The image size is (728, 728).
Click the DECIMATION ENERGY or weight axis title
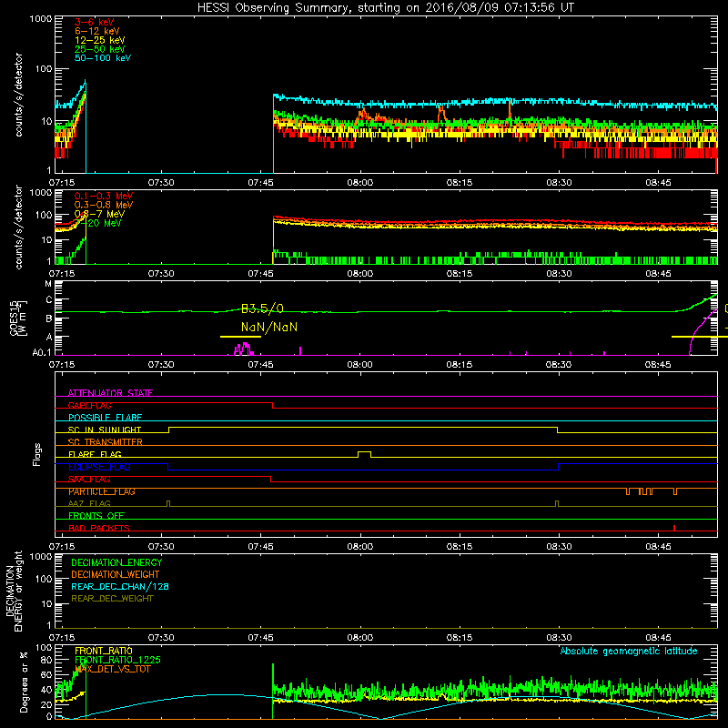pos(14,591)
